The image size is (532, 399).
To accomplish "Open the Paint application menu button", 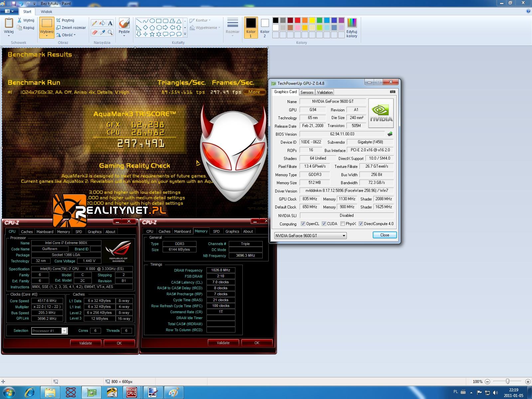I will point(9,11).
